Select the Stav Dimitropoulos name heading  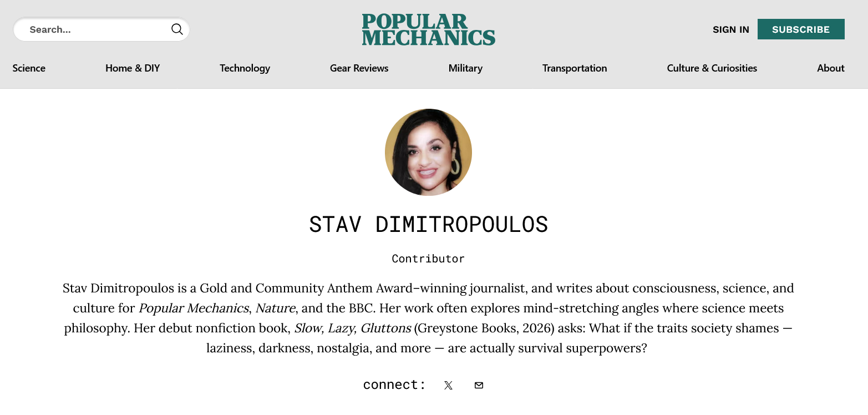point(429,224)
